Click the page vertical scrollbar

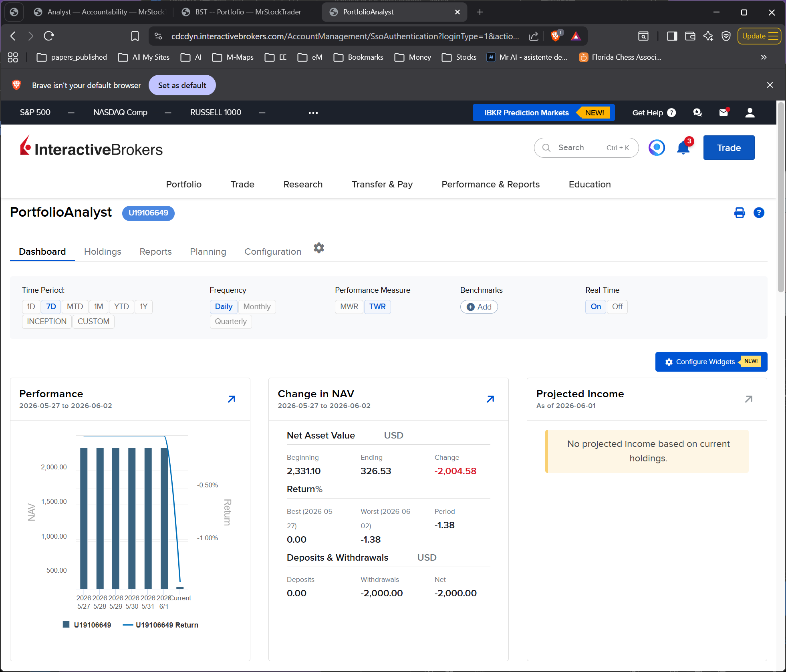pyautogui.click(x=781, y=197)
